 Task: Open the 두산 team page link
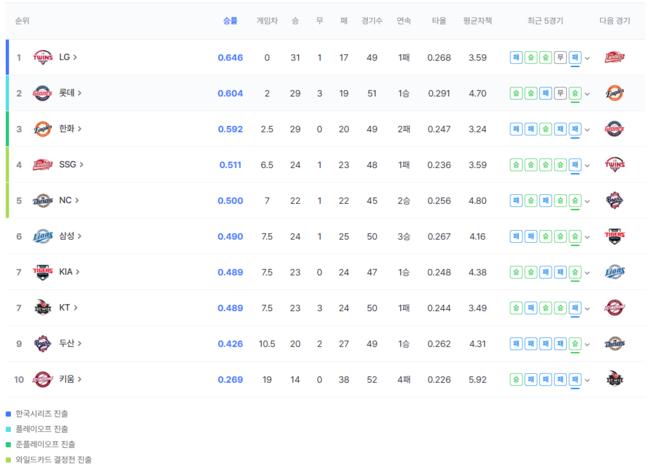[x=70, y=343]
